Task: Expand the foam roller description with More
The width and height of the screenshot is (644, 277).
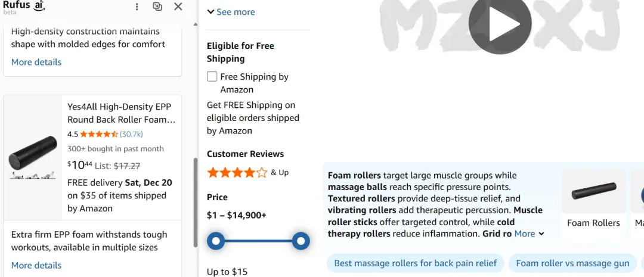Action: point(529,234)
